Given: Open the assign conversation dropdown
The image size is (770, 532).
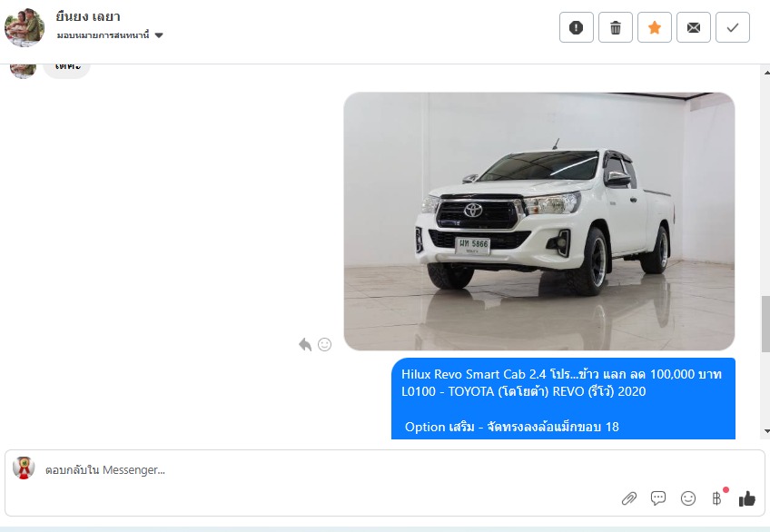Looking at the screenshot, I should click(110, 35).
